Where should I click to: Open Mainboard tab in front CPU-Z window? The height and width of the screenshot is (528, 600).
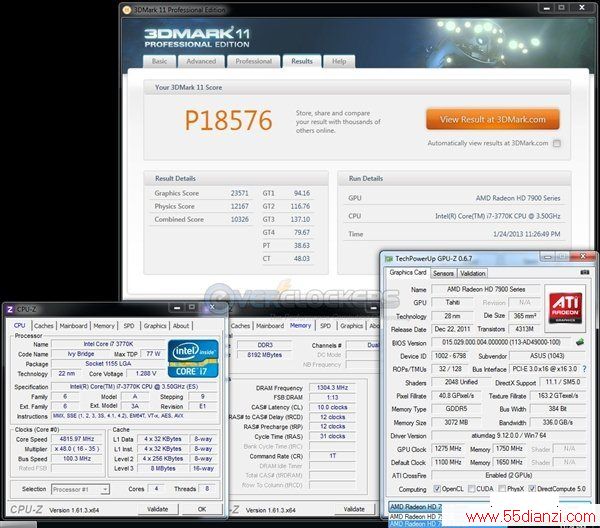tap(73, 326)
